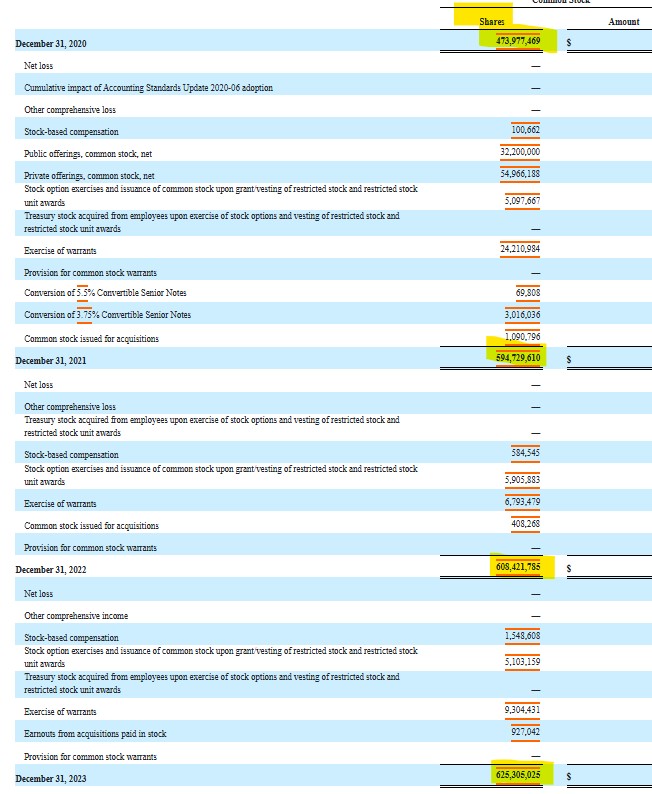Image resolution: width=652 pixels, height=794 pixels.
Task: Select the December 31, 2023 row label
Action: pos(51,779)
